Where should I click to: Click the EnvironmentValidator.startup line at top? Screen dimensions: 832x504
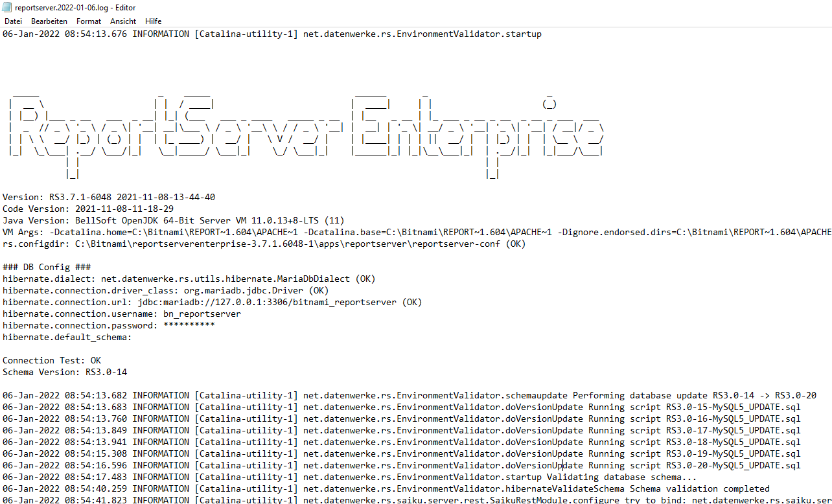(272, 34)
